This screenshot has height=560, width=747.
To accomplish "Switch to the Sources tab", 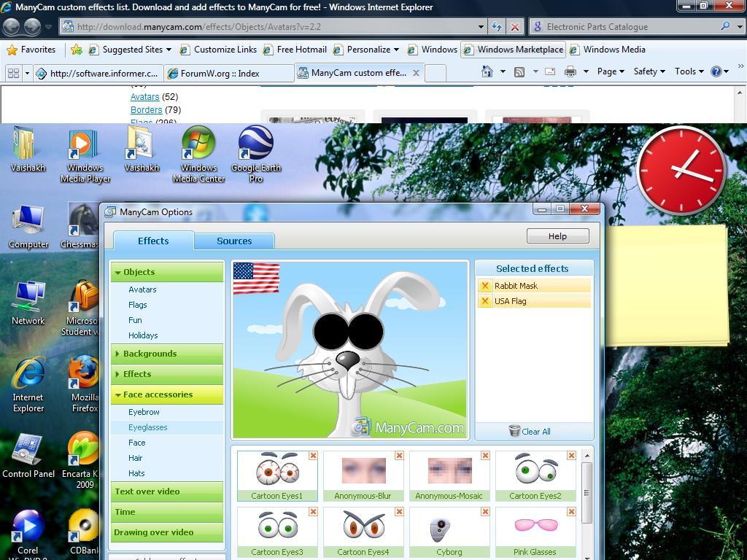I will point(234,241).
